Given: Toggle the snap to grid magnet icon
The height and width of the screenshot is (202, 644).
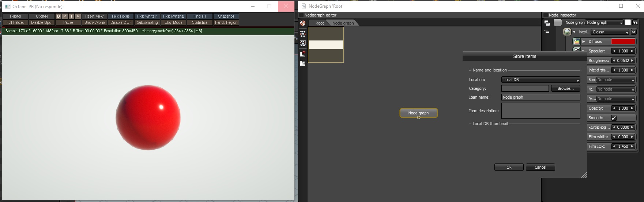Looking at the screenshot, I should (x=303, y=54).
